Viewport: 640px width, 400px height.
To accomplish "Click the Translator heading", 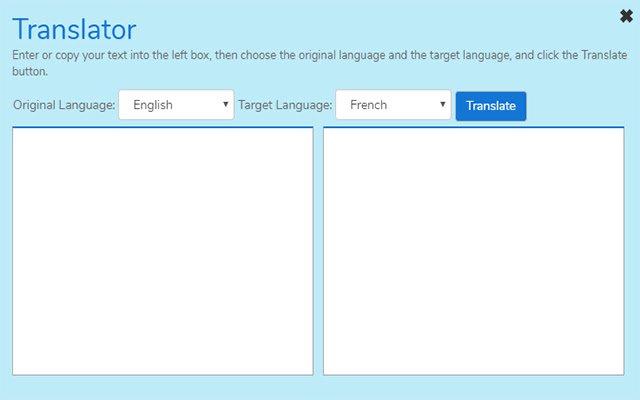I will tap(74, 29).
